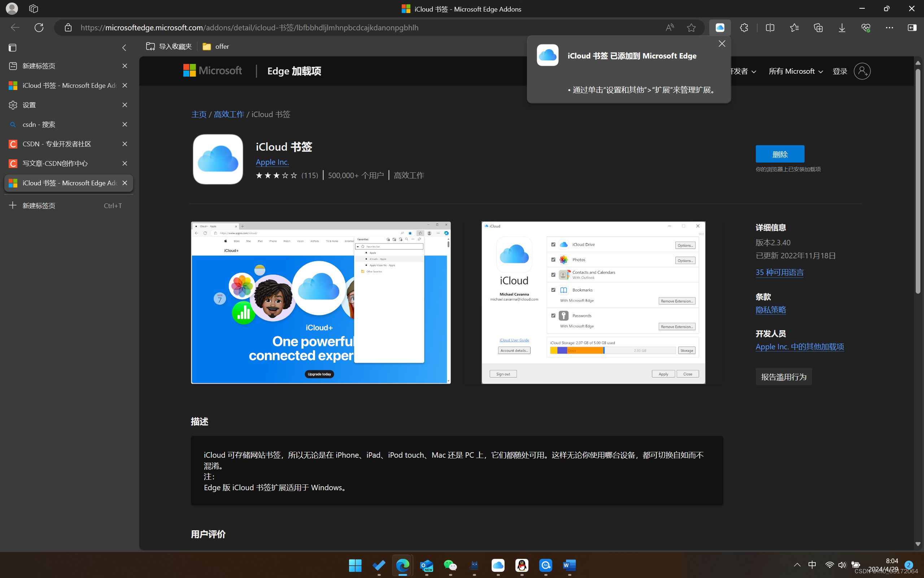Open the Workspaces icon

(x=34, y=9)
